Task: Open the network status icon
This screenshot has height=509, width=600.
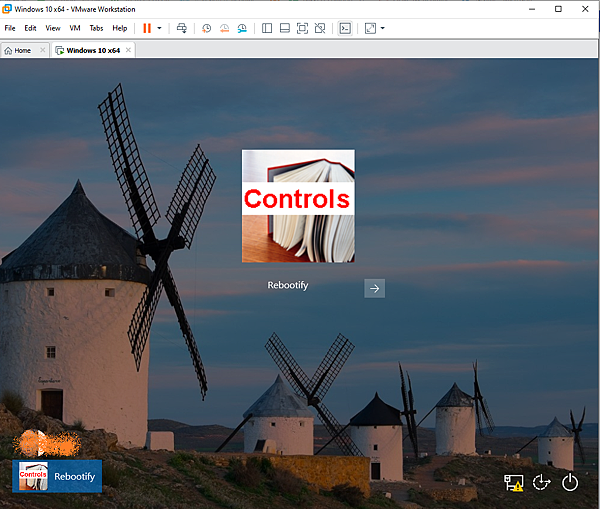Action: pyautogui.click(x=513, y=483)
